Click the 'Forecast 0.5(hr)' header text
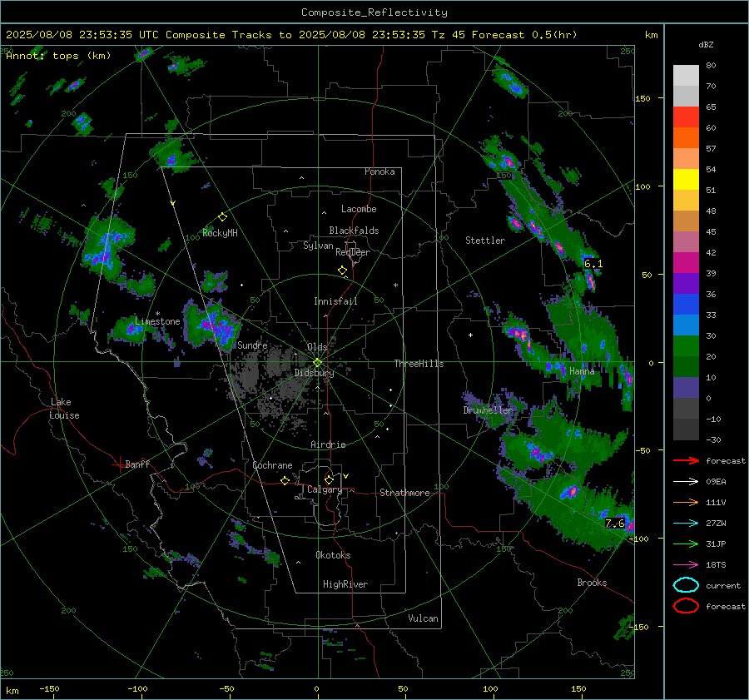This screenshot has height=700, width=749. [x=524, y=35]
